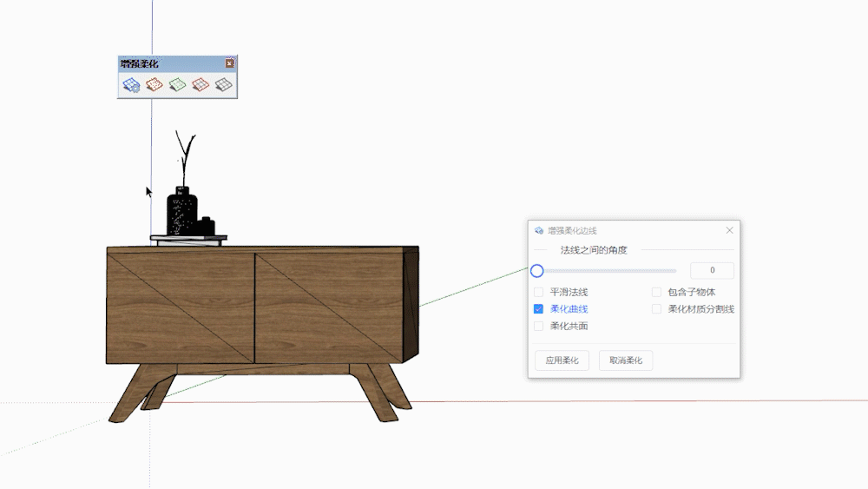
Task: Tick the 包含子物体 checkbox
Action: coord(656,293)
